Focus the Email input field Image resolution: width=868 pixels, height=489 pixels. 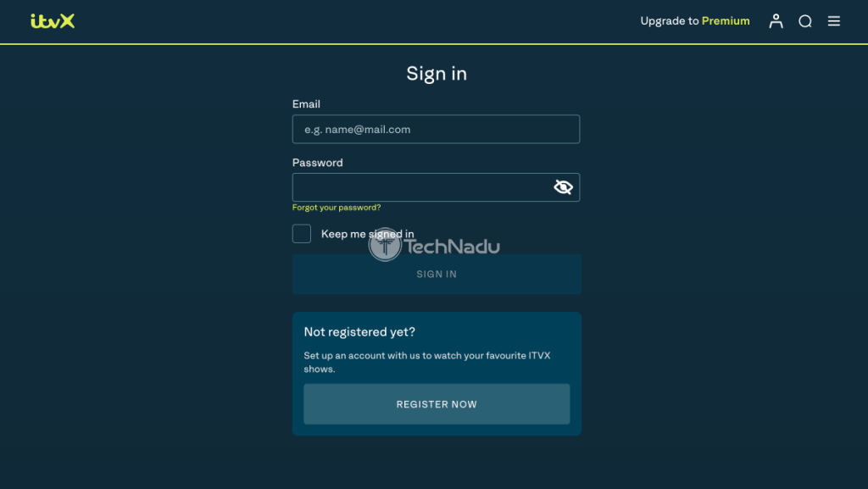(436, 129)
